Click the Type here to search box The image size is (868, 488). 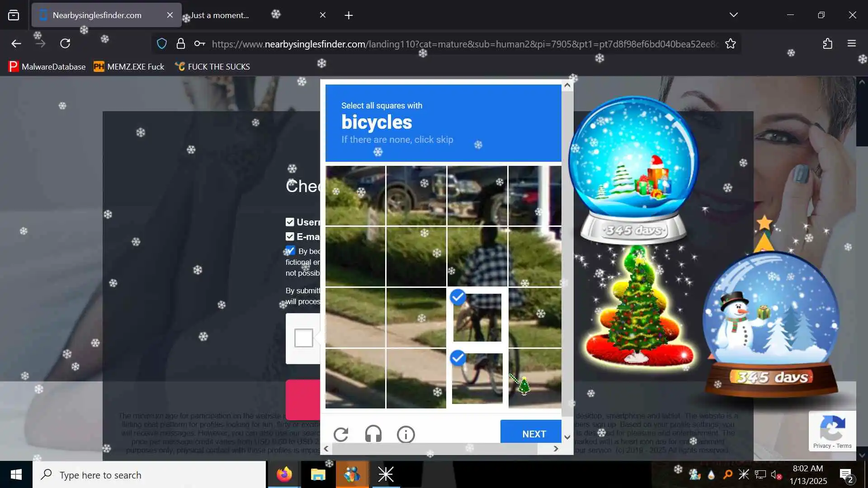149,475
